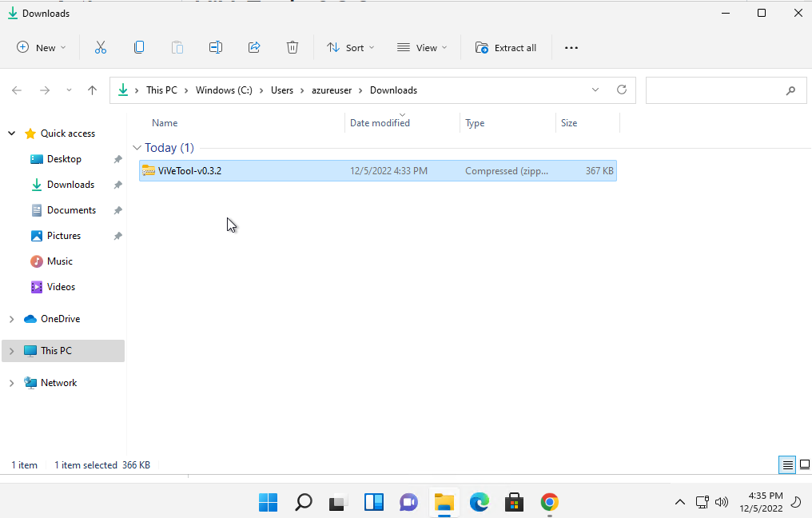Expand the OneDrive tree node
The height and width of the screenshot is (518, 812).
(x=11, y=319)
